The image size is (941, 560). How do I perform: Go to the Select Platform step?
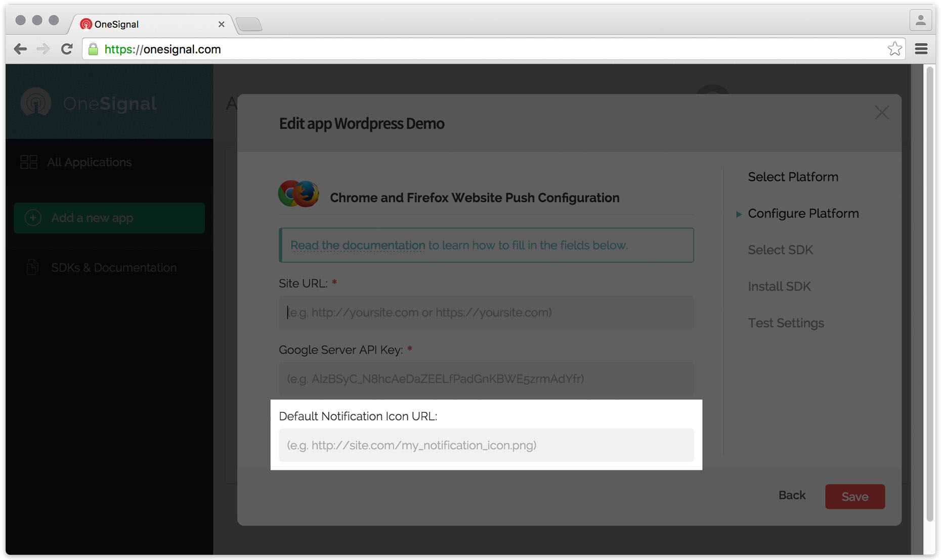click(x=793, y=177)
